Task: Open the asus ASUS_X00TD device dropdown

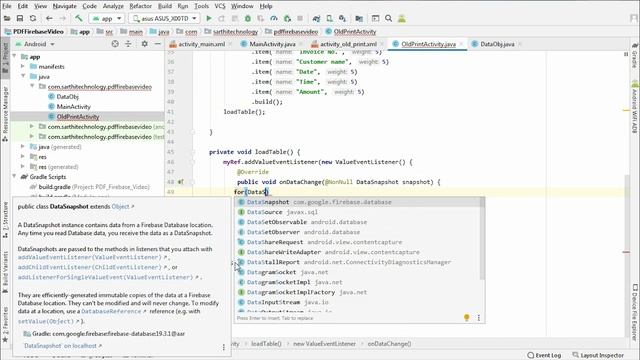Action: (164, 18)
